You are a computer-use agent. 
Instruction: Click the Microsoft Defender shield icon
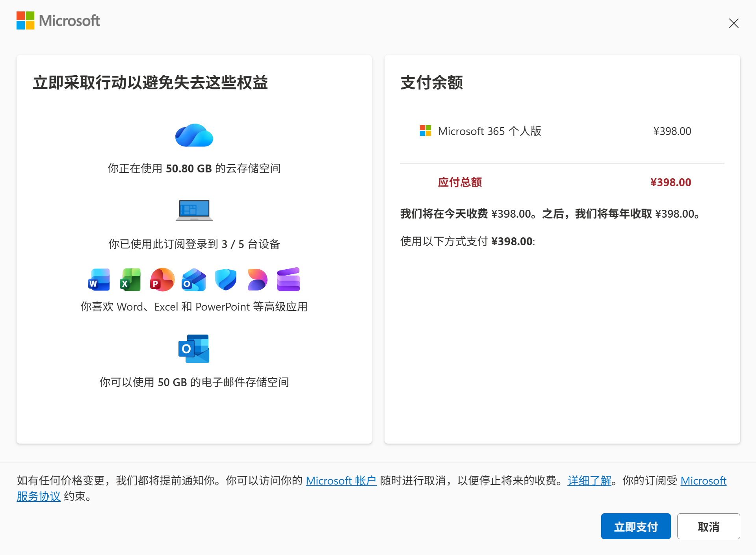(225, 279)
